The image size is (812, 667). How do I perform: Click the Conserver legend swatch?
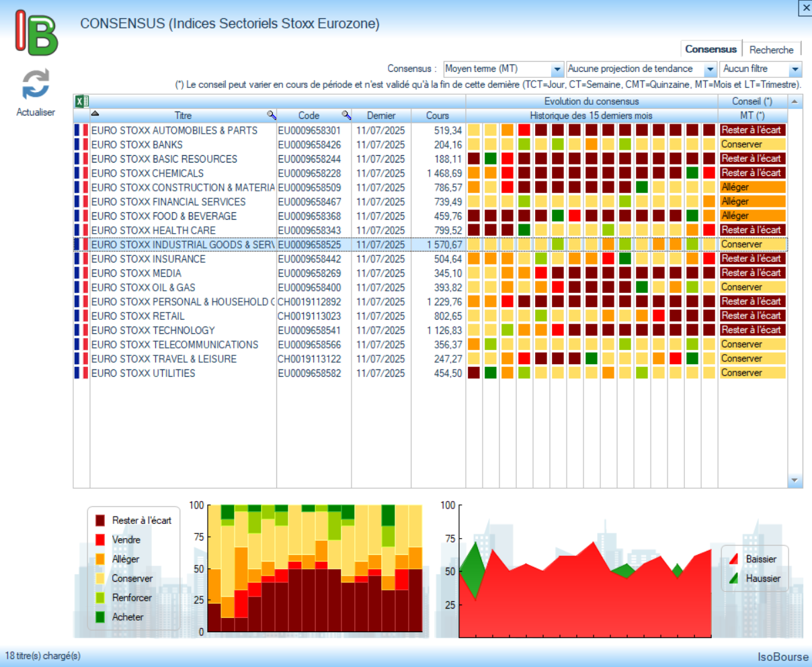tap(100, 578)
